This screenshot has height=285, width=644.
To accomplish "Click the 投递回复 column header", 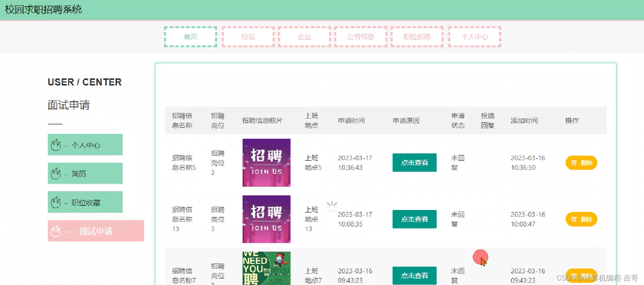I will [x=487, y=120].
